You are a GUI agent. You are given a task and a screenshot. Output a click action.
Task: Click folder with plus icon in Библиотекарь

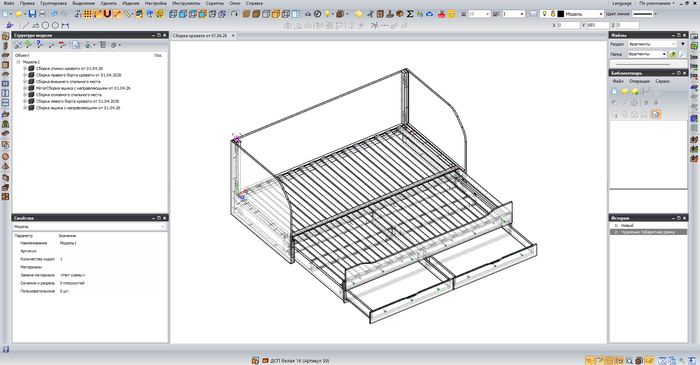(635, 91)
